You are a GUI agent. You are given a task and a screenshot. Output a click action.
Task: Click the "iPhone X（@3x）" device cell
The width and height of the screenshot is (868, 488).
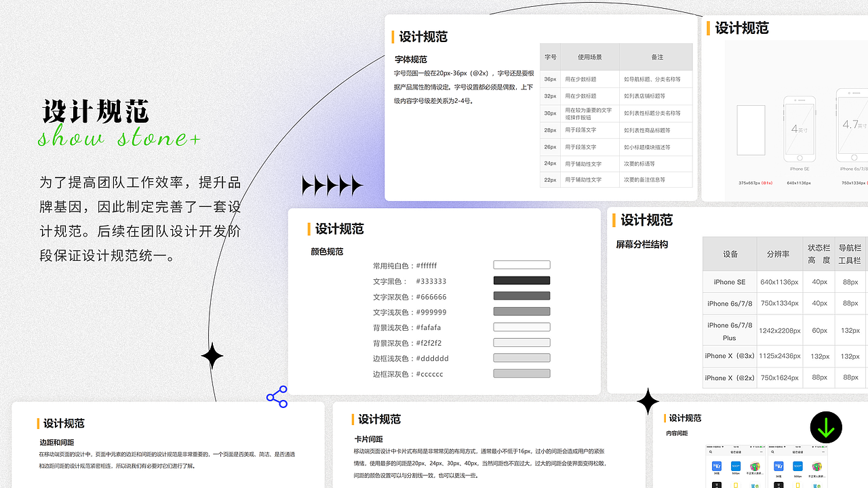[729, 356]
